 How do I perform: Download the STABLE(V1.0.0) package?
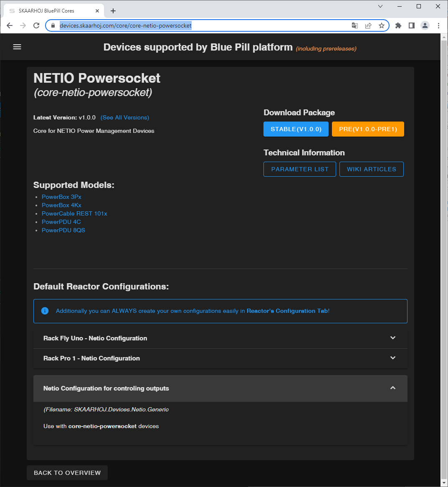pos(296,129)
